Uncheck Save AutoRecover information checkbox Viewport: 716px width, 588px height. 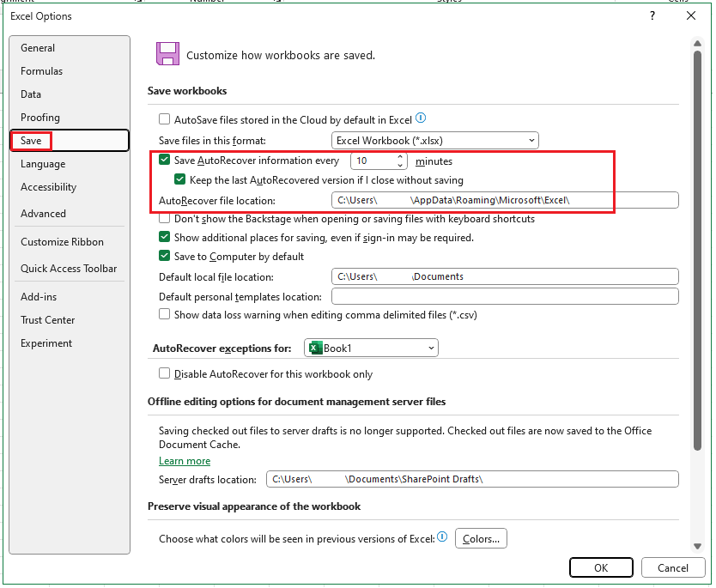pos(164,160)
